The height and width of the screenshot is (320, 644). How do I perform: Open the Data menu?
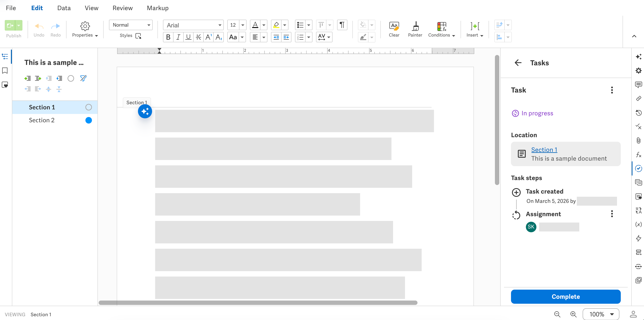coord(64,8)
